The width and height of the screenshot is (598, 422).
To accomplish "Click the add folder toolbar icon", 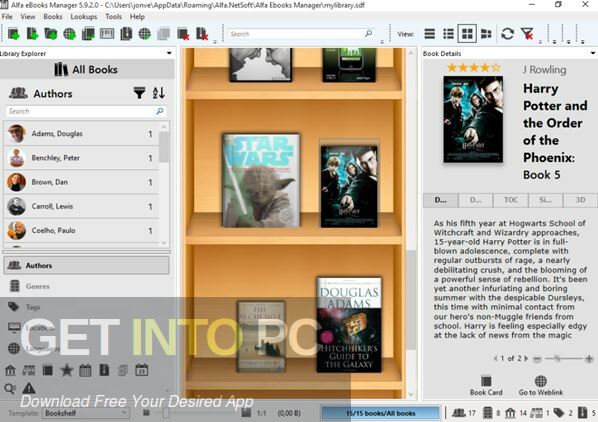I will pos(51,34).
